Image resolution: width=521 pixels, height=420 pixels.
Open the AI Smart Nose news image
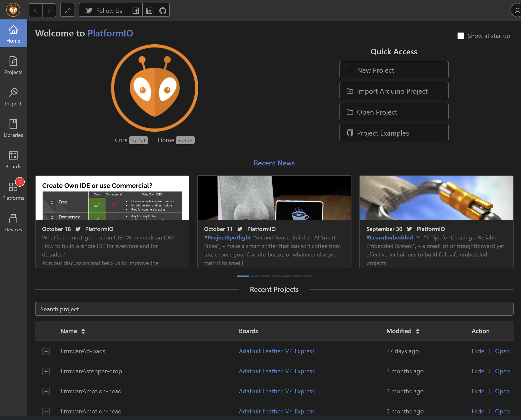click(x=274, y=198)
